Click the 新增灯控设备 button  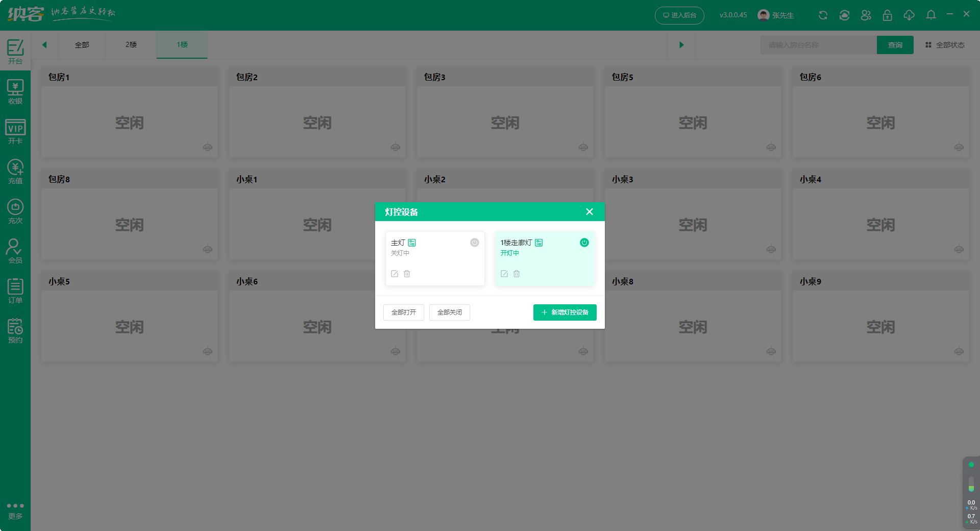[565, 312]
